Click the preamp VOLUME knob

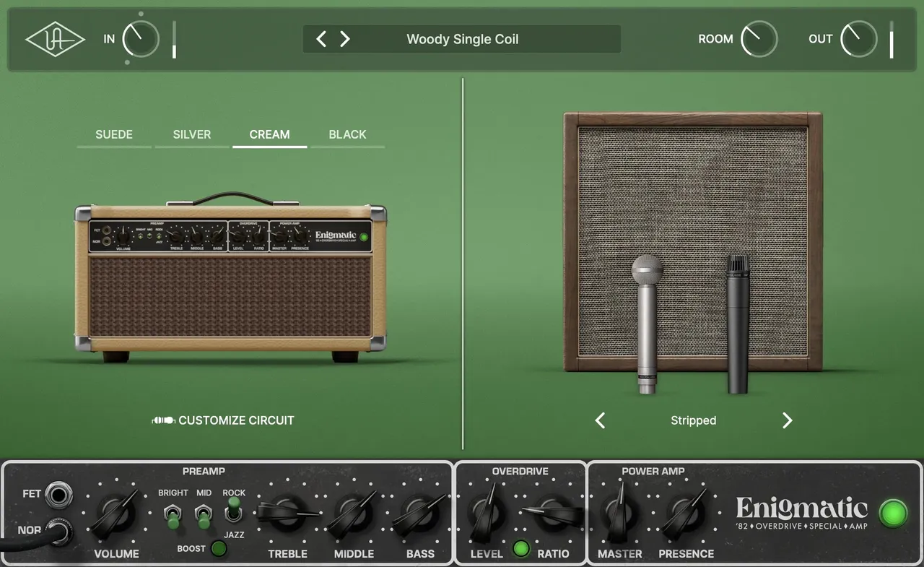pyautogui.click(x=117, y=514)
